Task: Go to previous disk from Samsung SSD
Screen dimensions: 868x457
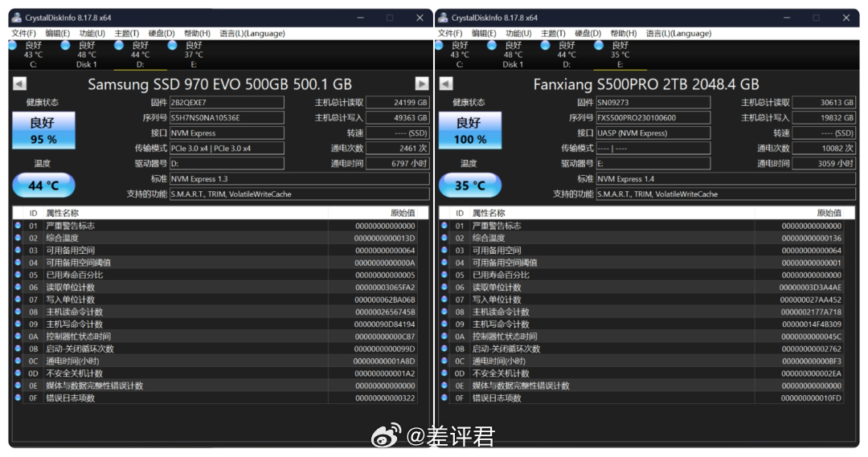Action: tap(19, 84)
